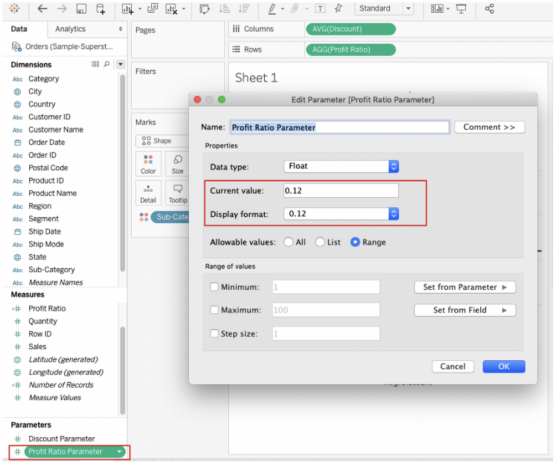
Task: Open the Shape mark type dropdown
Action: coord(162,141)
